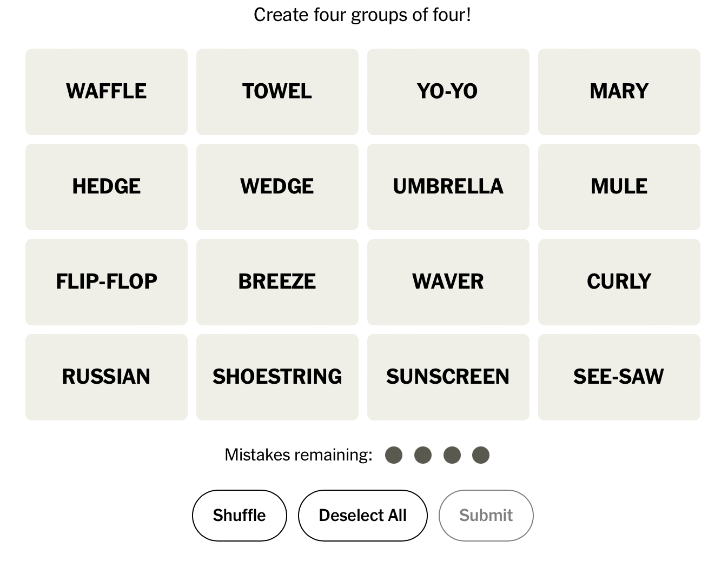Choose the SUNSCREEN tile

coord(448,377)
